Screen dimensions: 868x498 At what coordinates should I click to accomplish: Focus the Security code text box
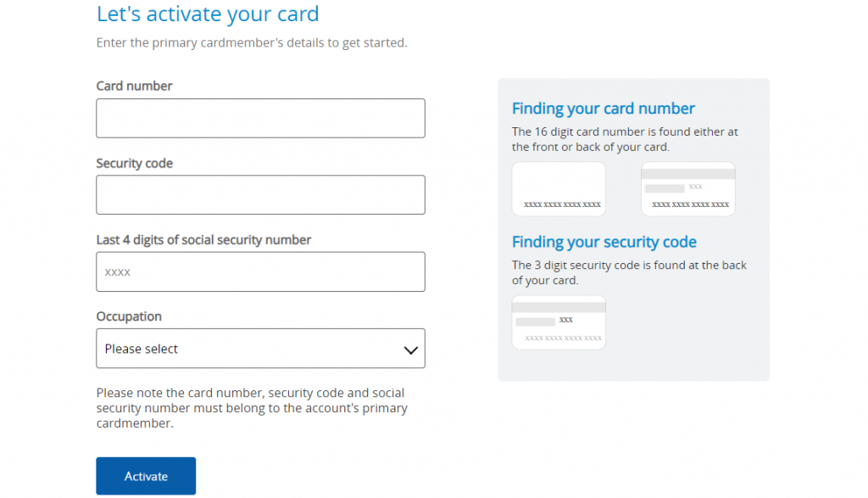260,195
